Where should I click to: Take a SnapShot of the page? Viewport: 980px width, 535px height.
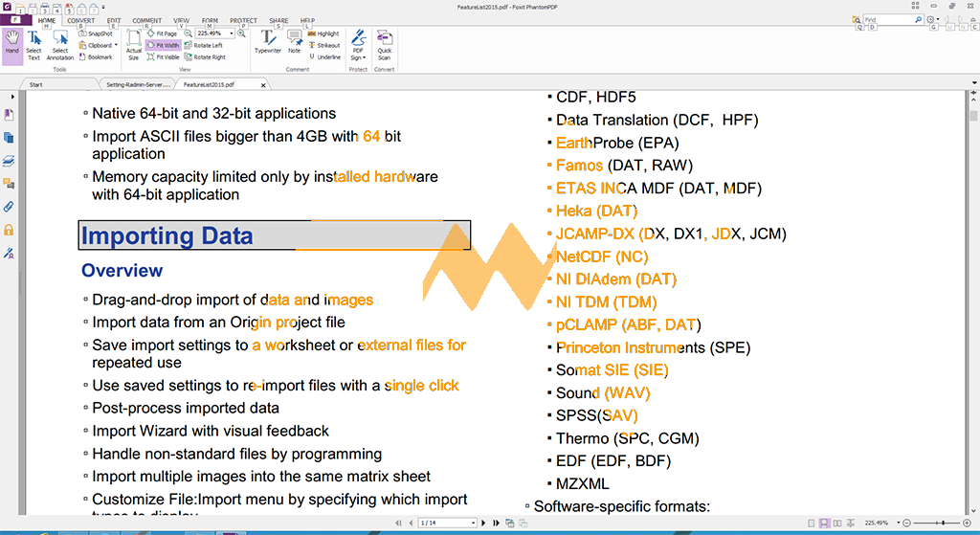point(96,33)
